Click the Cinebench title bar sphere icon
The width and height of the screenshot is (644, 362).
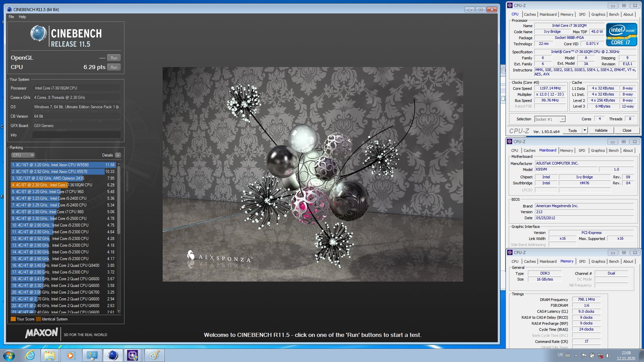(x=9, y=9)
